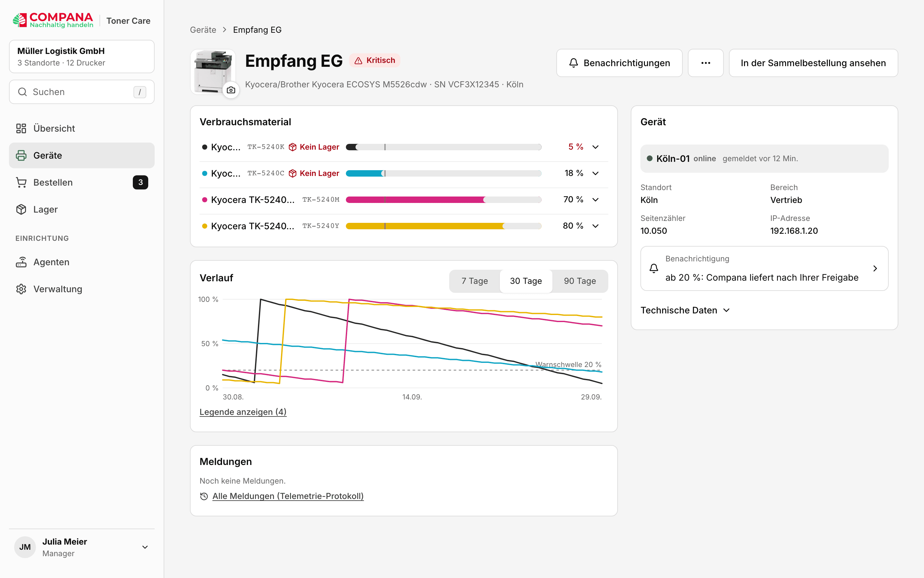Expand the TK-5240M magenta toner row

[595, 199]
